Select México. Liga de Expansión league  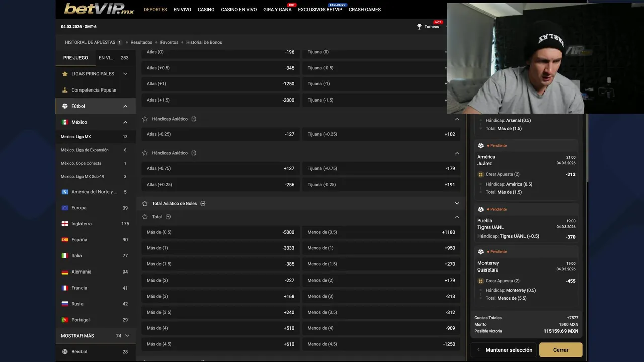click(x=96, y=150)
